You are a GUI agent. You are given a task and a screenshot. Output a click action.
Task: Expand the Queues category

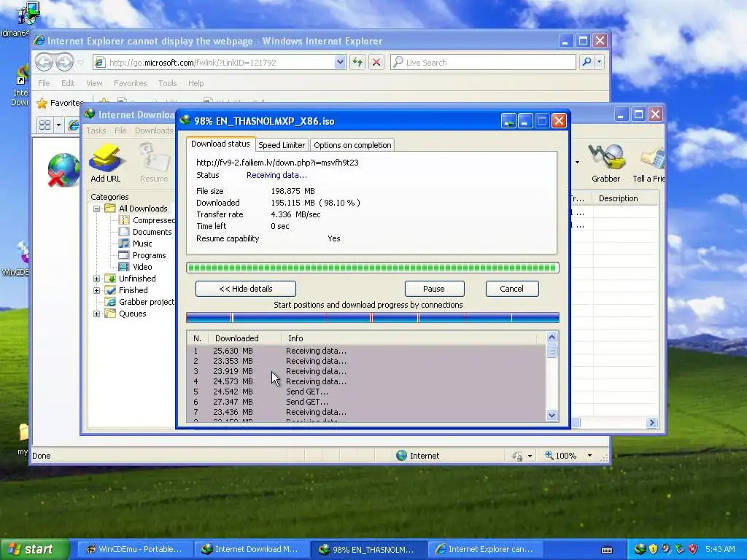pyautogui.click(x=97, y=314)
